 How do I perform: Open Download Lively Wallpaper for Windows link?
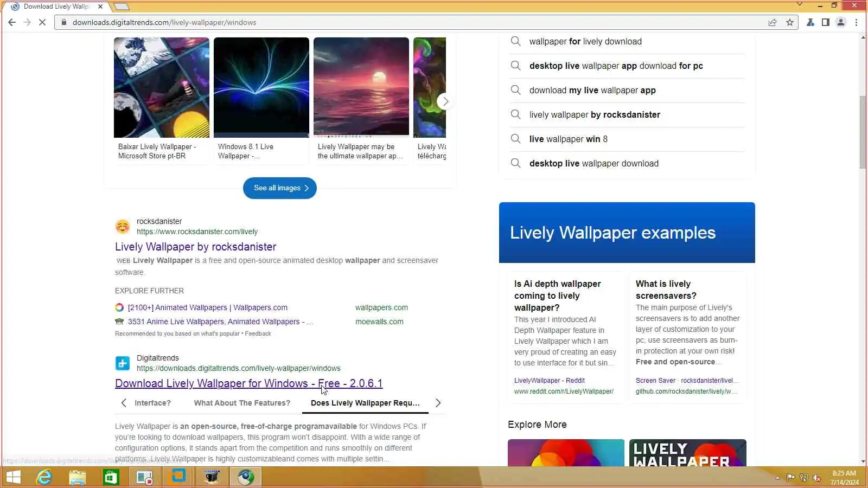[249, 383]
